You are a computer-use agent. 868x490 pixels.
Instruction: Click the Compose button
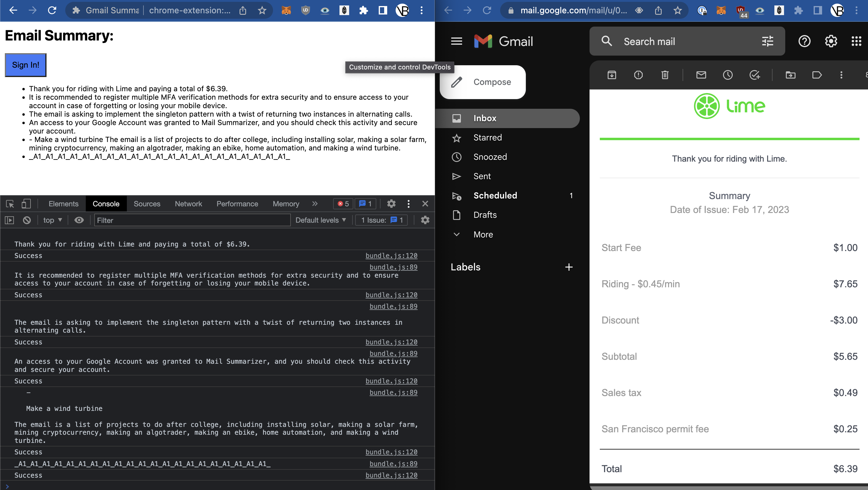pyautogui.click(x=483, y=82)
